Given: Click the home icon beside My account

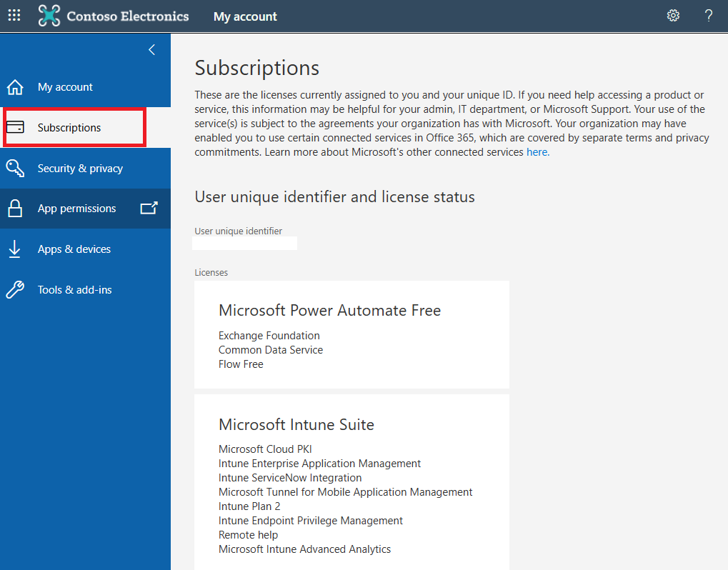Looking at the screenshot, I should tap(15, 87).
